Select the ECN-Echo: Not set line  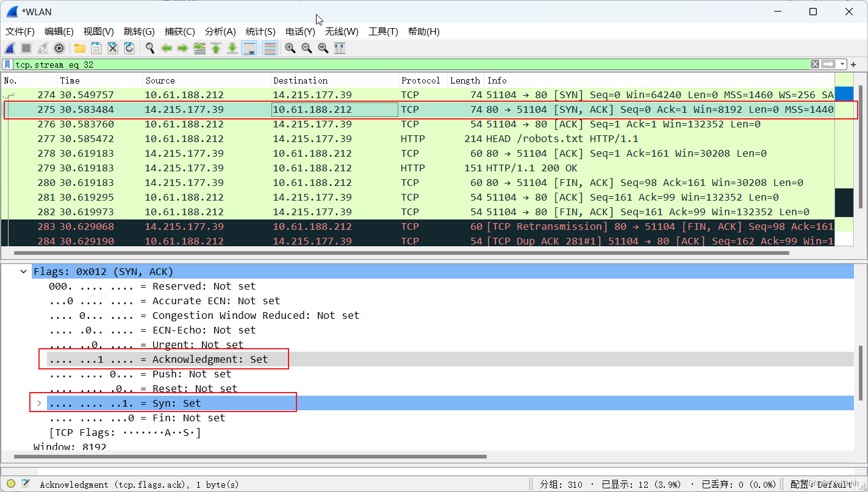[x=450, y=330]
